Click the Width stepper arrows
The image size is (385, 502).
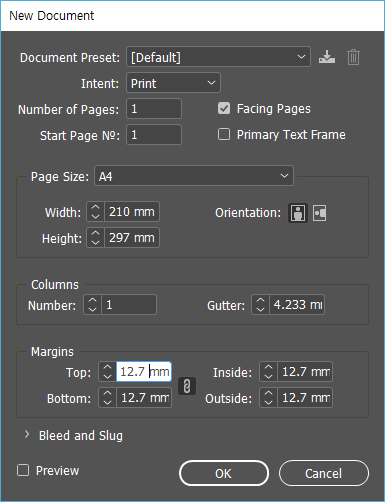[x=95, y=212]
